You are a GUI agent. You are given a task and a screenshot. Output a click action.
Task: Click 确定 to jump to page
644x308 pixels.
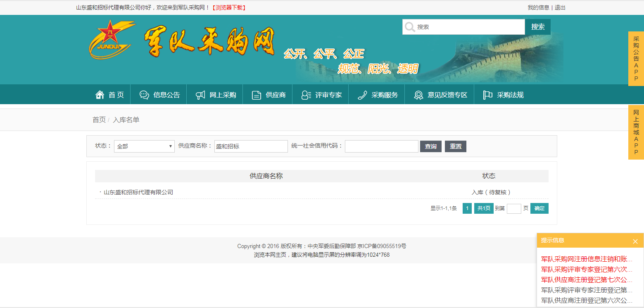tap(539, 208)
